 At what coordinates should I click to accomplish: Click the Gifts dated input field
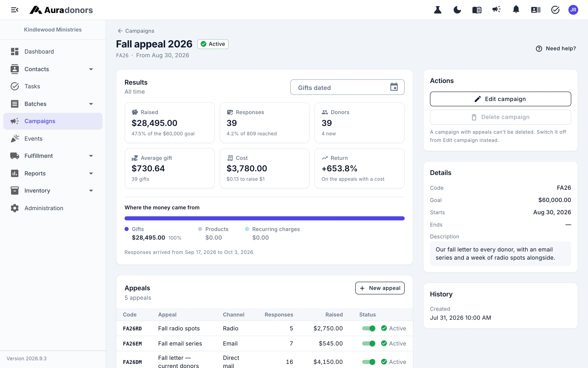click(x=347, y=87)
